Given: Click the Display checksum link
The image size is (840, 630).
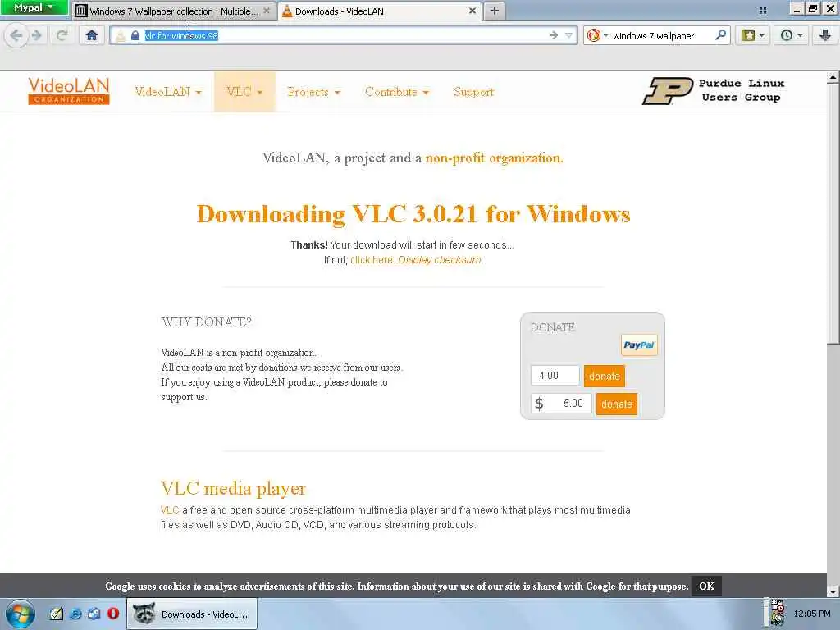Looking at the screenshot, I should tap(441, 260).
